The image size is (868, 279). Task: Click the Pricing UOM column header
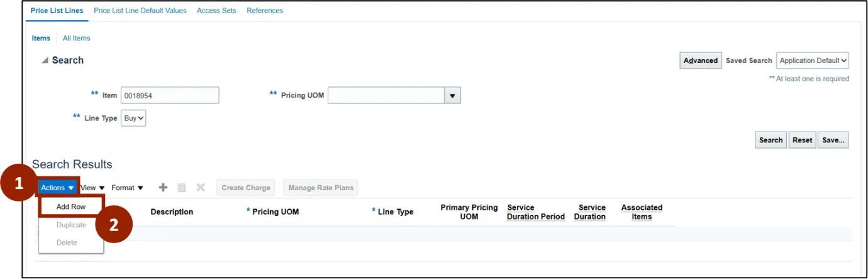[x=272, y=212]
